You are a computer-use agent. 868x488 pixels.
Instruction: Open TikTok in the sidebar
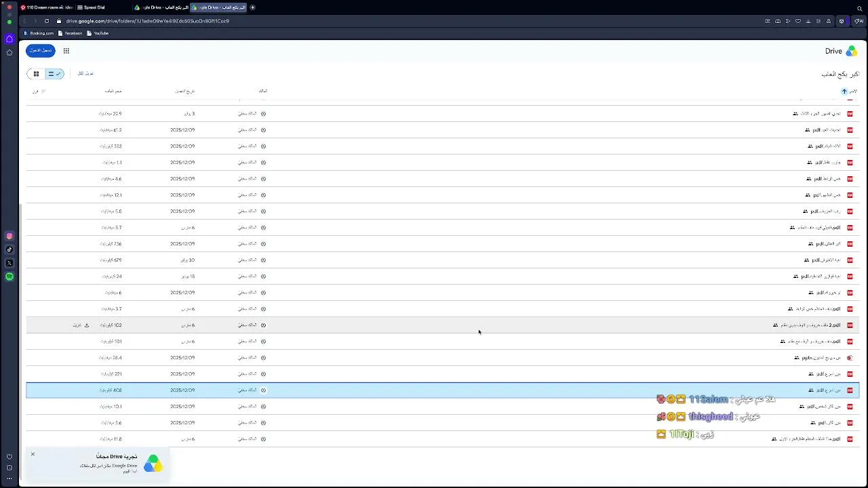tap(9, 249)
